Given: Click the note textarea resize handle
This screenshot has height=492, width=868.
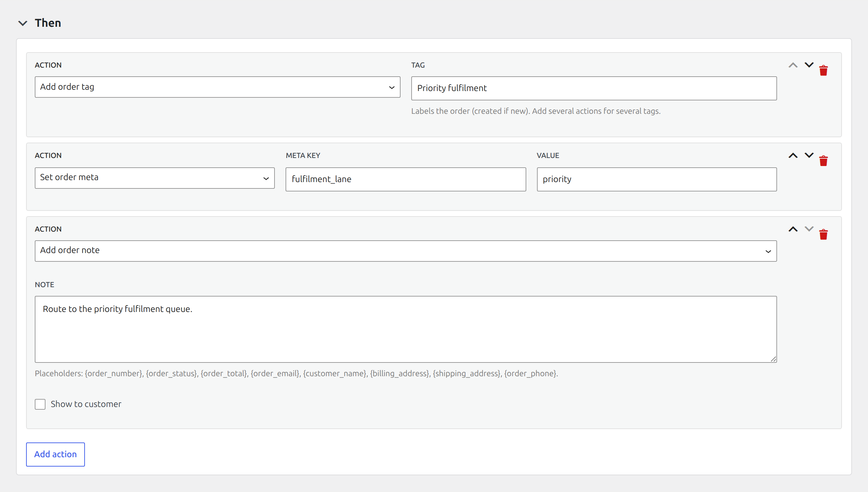Looking at the screenshot, I should (x=773, y=359).
